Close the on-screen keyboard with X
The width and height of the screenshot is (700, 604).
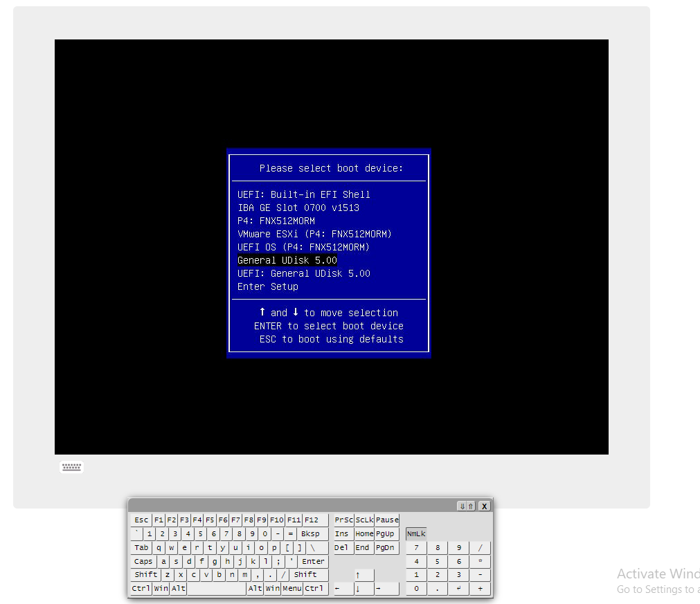pos(485,506)
